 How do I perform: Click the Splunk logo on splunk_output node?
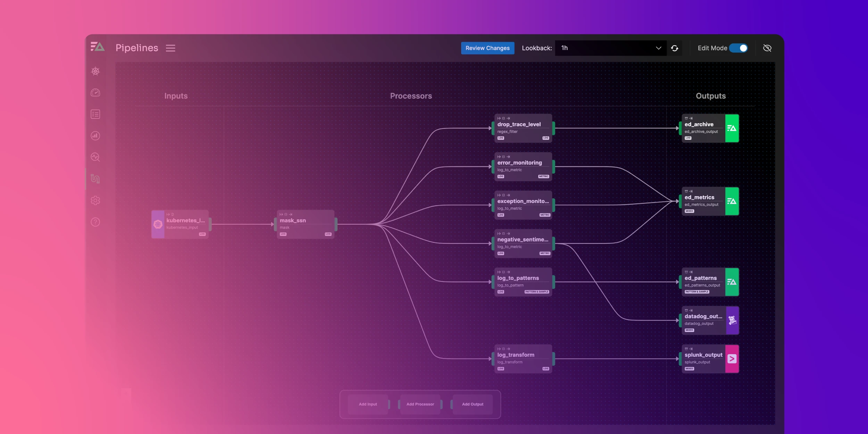coord(732,359)
